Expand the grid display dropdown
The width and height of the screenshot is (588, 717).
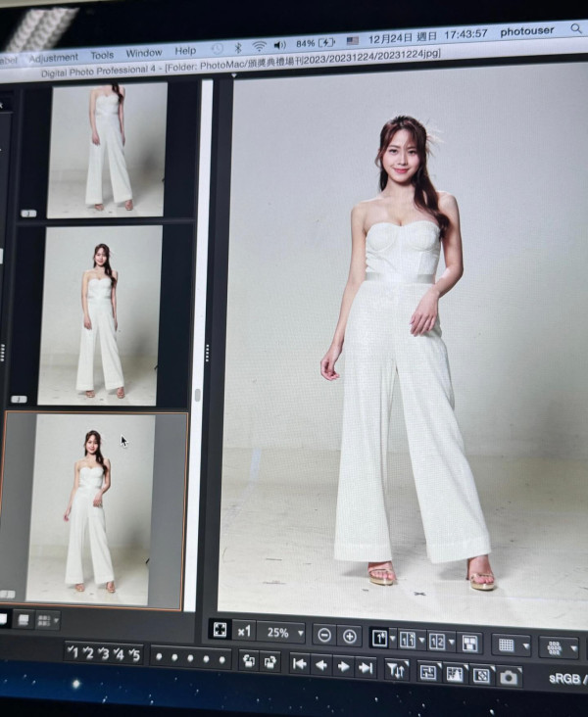(511, 645)
